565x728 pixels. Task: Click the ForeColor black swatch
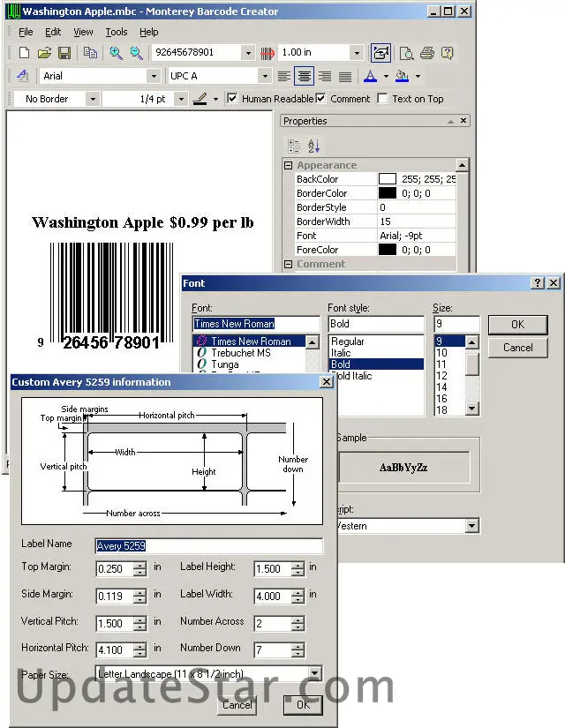(387, 250)
